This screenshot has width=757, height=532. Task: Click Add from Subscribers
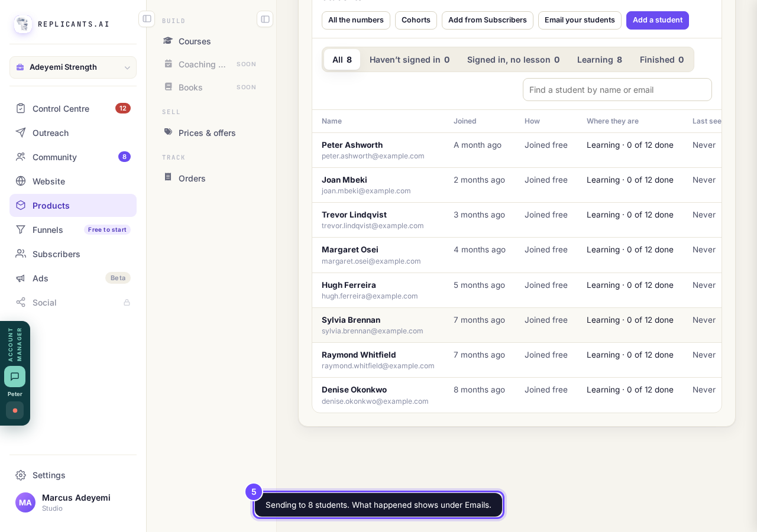pos(487,20)
